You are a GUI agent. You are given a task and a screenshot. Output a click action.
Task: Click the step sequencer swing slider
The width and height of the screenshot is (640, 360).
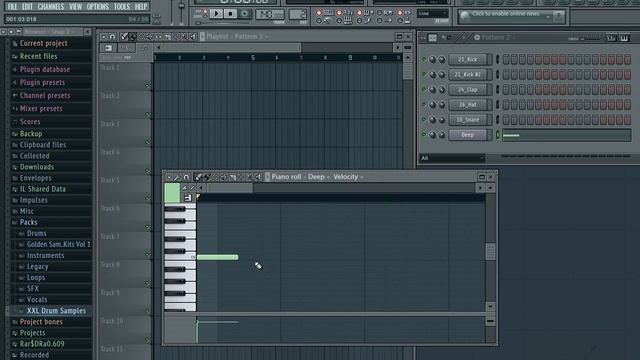click(x=590, y=39)
